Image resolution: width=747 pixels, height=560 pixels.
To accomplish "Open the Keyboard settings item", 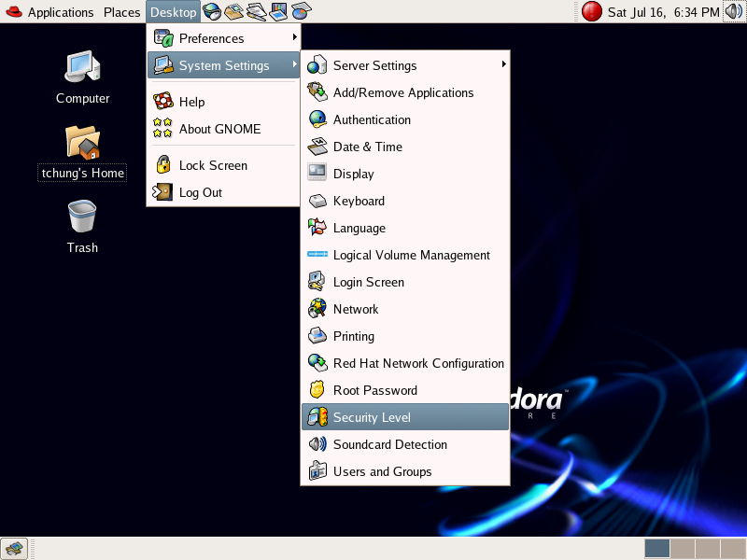I will [405, 201].
